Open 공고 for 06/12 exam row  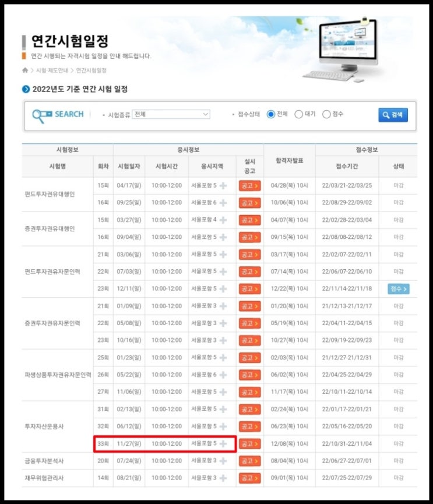coord(250,427)
